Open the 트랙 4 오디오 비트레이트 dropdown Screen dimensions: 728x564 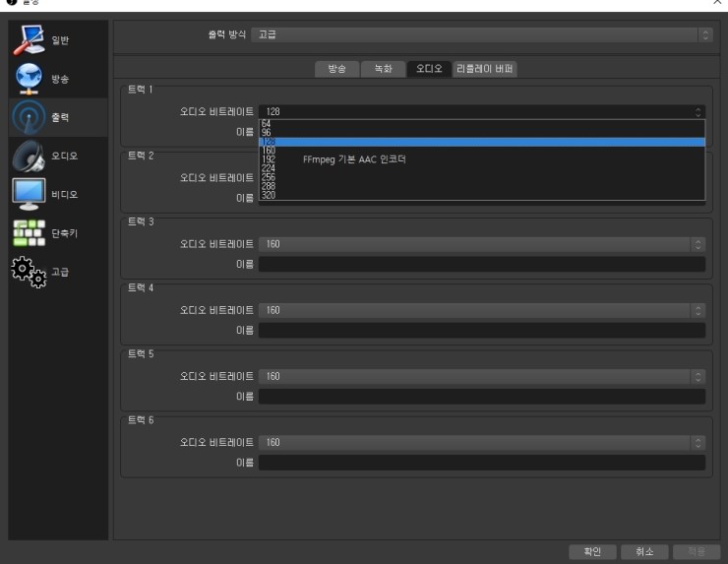[x=482, y=310]
